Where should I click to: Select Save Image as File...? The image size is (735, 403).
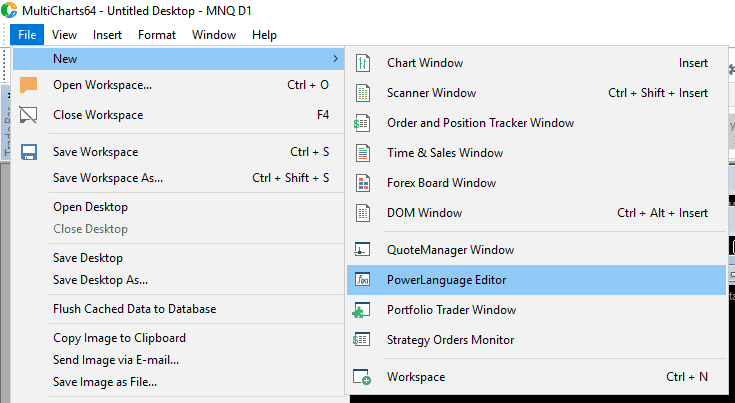pyautogui.click(x=179, y=382)
